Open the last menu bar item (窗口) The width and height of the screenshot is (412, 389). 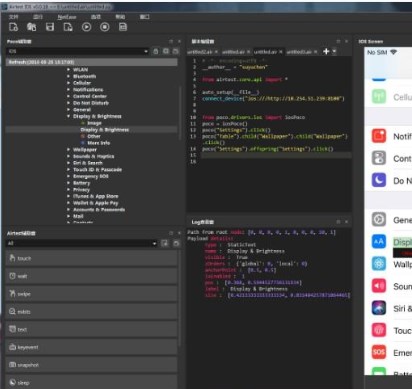[x=144, y=17]
